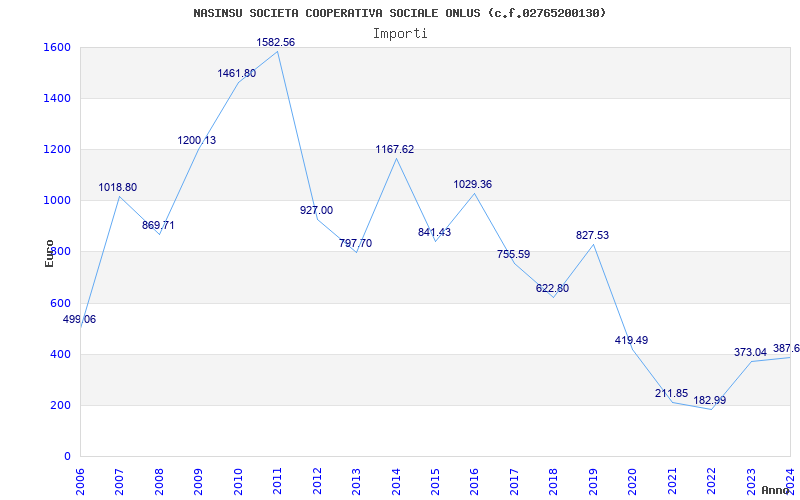Select the 927.00 data label

tap(316, 210)
